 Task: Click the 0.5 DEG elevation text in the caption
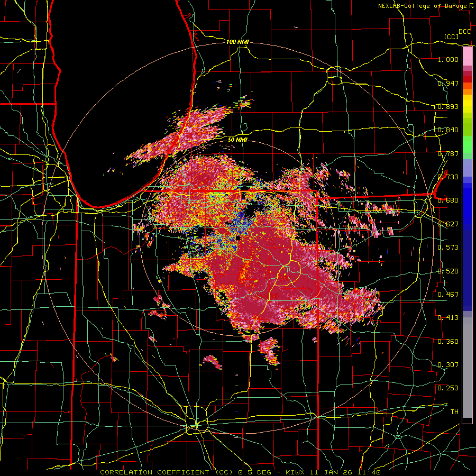tap(255, 472)
